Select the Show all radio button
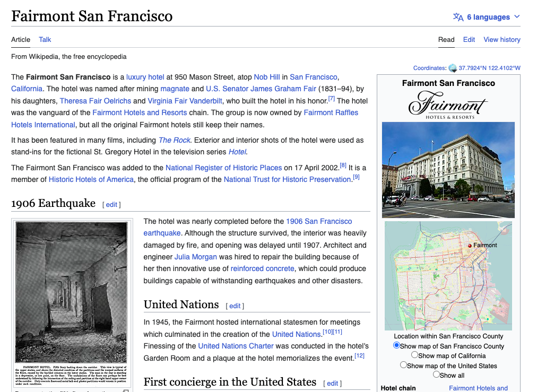This screenshot has width=537, height=392. [436, 374]
